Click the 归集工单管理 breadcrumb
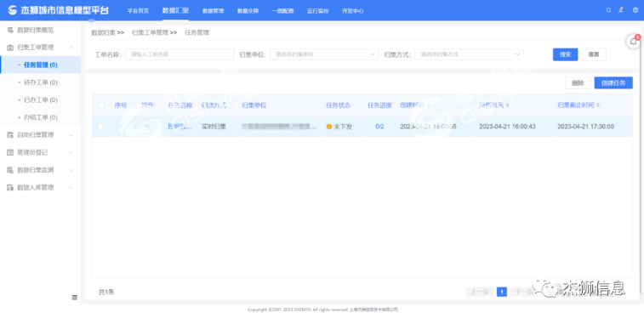Screen dimensions: 644x318 coord(151,32)
